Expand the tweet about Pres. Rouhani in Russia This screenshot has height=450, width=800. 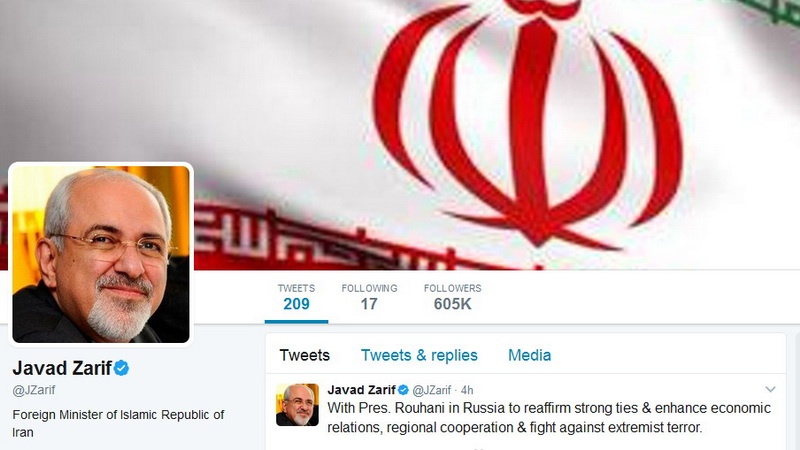coord(549,417)
